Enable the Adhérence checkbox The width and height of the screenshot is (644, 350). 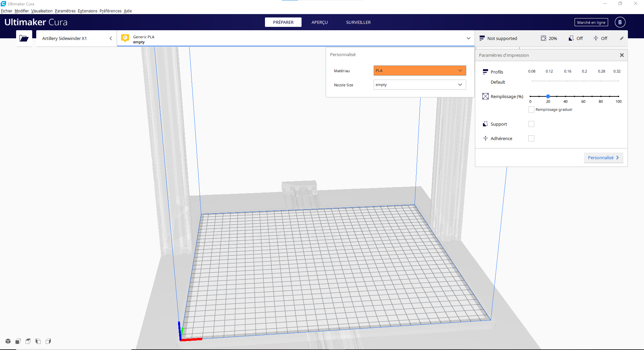click(531, 138)
